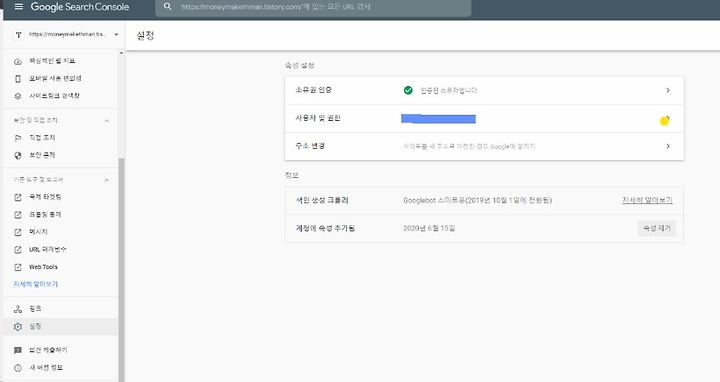Click the 계정에 속성 추가됨 label

click(325, 228)
